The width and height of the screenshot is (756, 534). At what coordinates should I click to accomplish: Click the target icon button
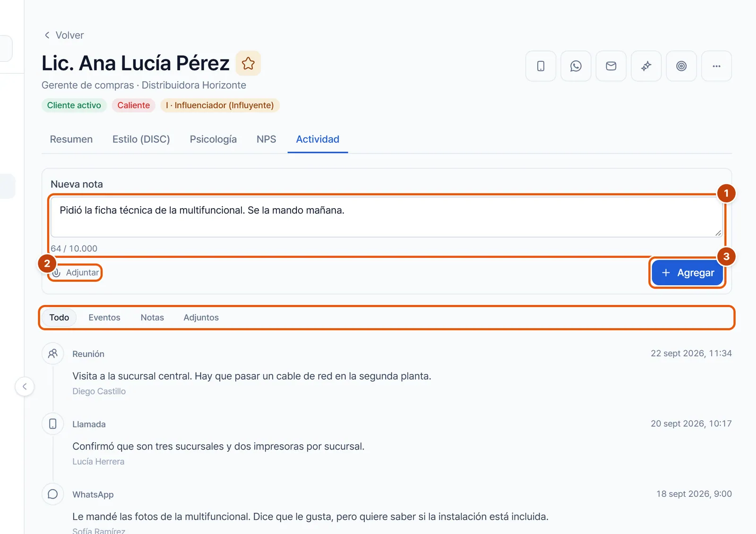[x=681, y=66]
